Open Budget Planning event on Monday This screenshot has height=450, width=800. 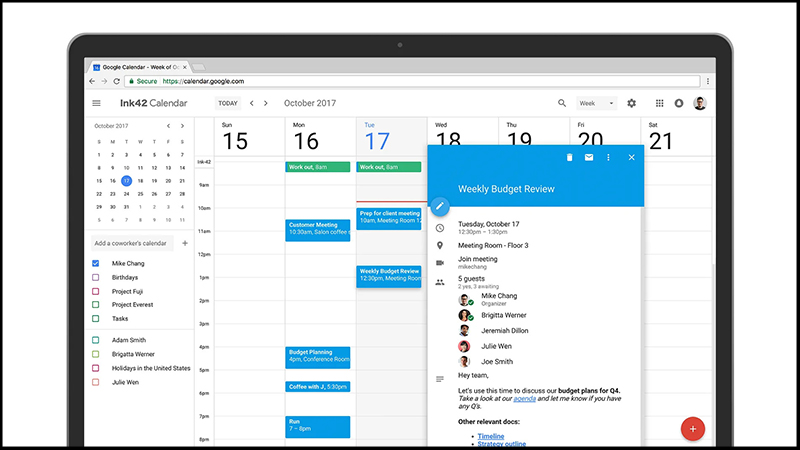click(x=318, y=357)
